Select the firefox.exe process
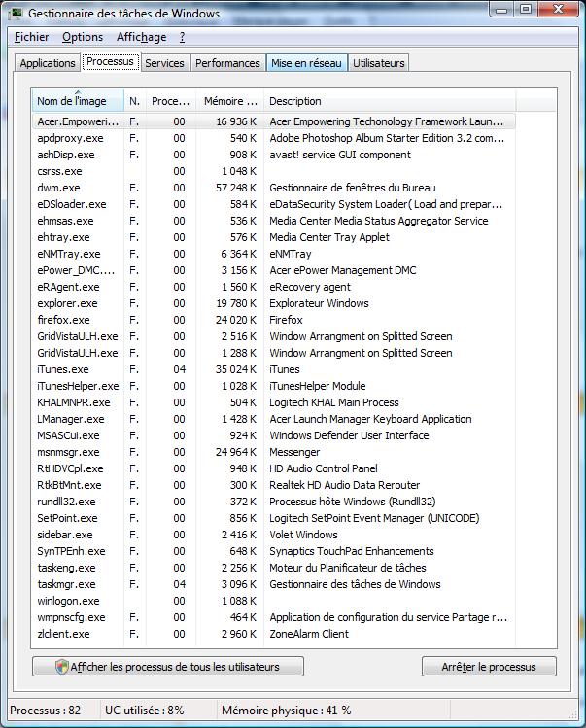Image resolution: width=586 pixels, height=728 pixels. (274, 320)
